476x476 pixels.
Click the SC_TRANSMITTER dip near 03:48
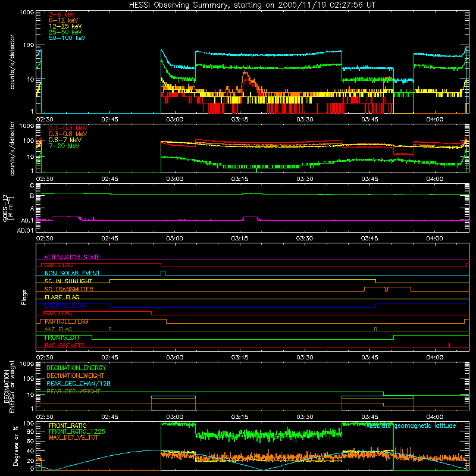(x=386, y=289)
